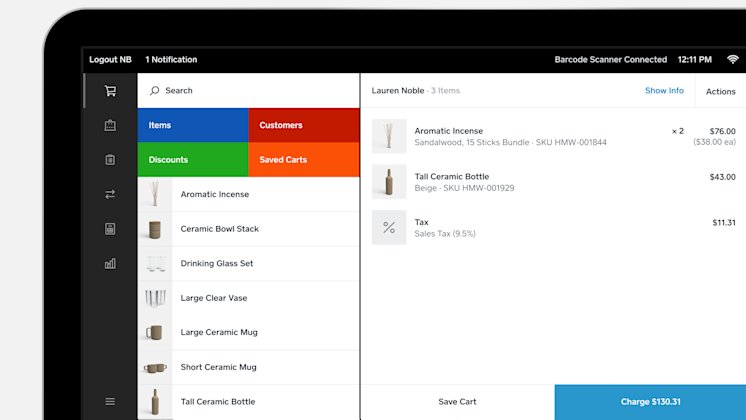This screenshot has width=746, height=420.
Task: Select the Items tile
Action: point(193,125)
